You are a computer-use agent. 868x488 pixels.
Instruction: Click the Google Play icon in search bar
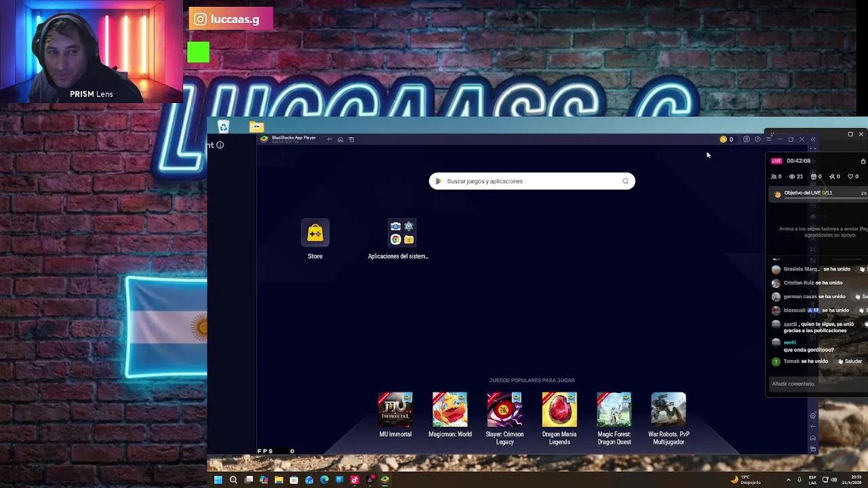point(438,181)
